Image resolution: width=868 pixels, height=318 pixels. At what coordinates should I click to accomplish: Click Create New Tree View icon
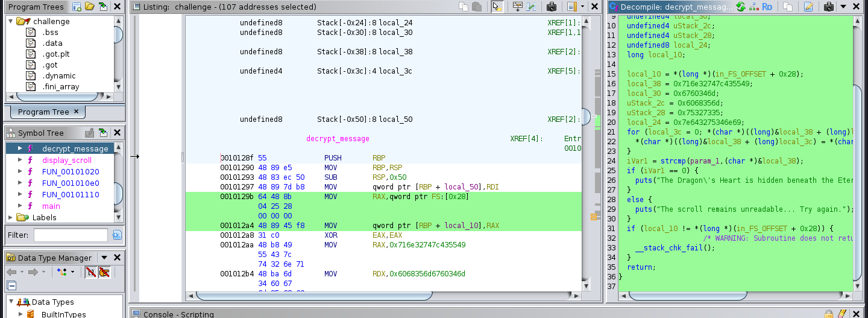point(77,7)
